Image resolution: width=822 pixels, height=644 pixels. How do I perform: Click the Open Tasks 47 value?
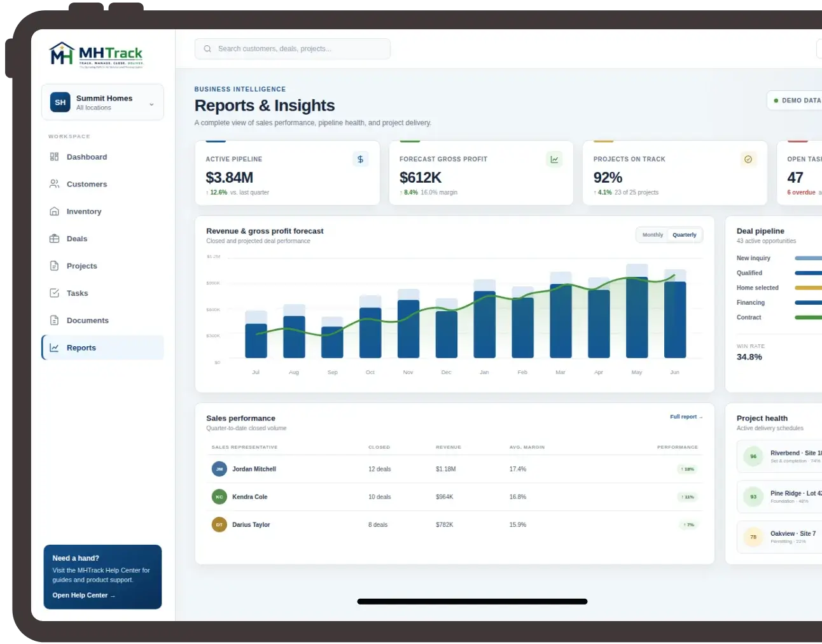795,178
